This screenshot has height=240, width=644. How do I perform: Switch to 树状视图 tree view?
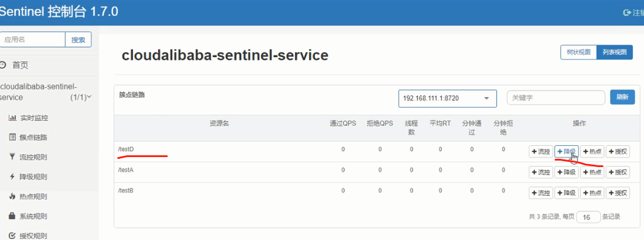578,52
